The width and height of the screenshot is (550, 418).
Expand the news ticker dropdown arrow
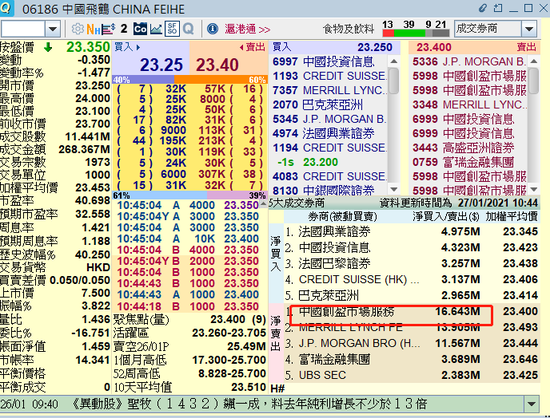click(532, 404)
